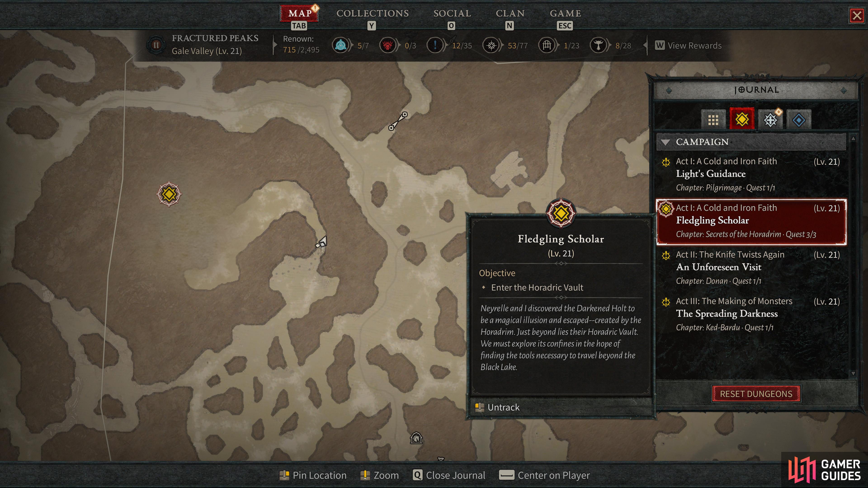Click the quest marker on the map
The height and width of the screenshot is (488, 868).
(169, 194)
